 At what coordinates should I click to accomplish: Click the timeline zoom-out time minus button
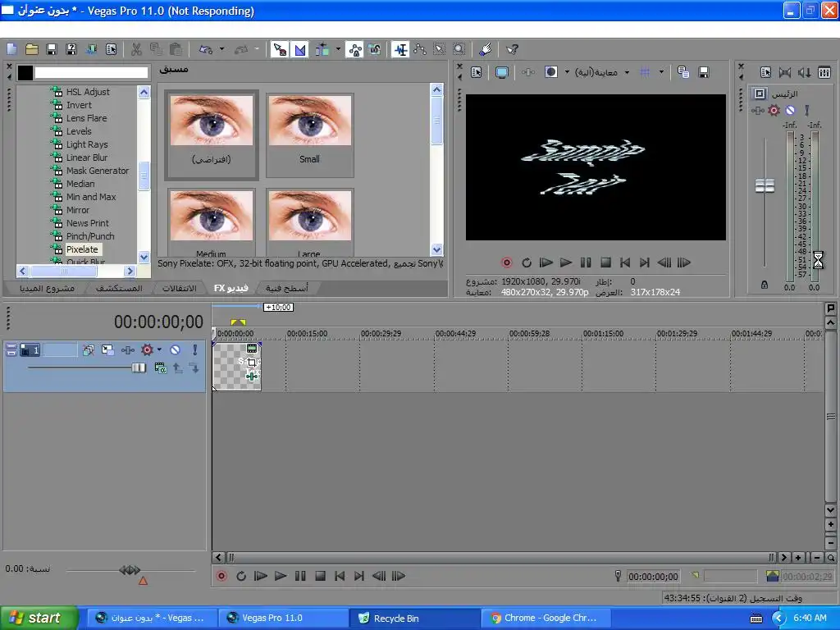tap(816, 558)
